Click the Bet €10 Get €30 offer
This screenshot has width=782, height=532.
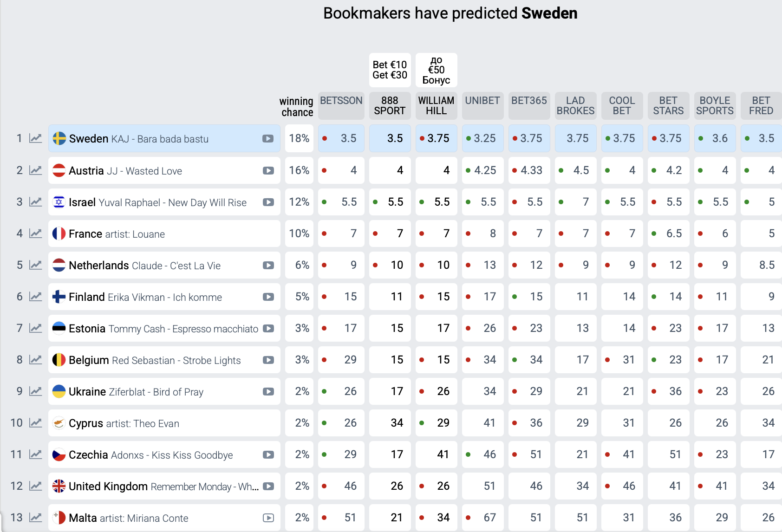tap(390, 70)
